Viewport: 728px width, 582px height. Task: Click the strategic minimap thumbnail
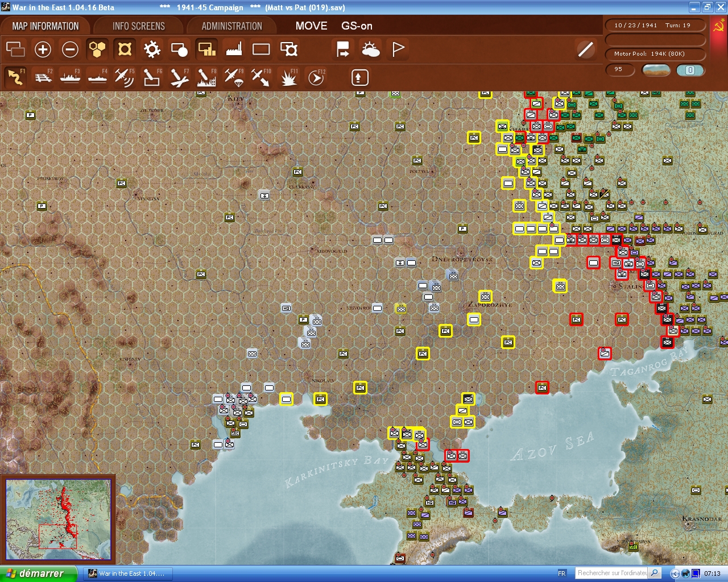[59, 520]
